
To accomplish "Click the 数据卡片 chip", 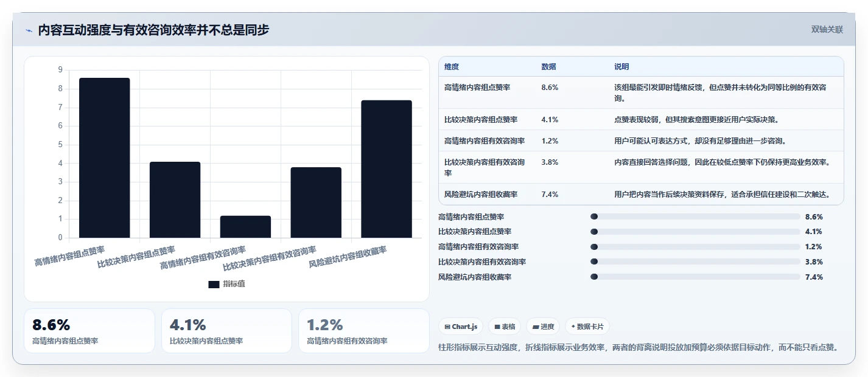I will click(x=587, y=327).
